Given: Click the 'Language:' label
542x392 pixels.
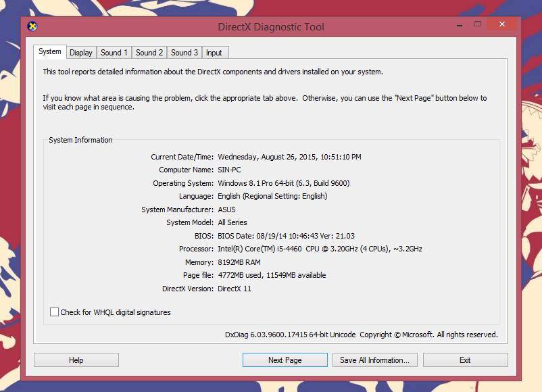Looking at the screenshot, I should [197, 197].
